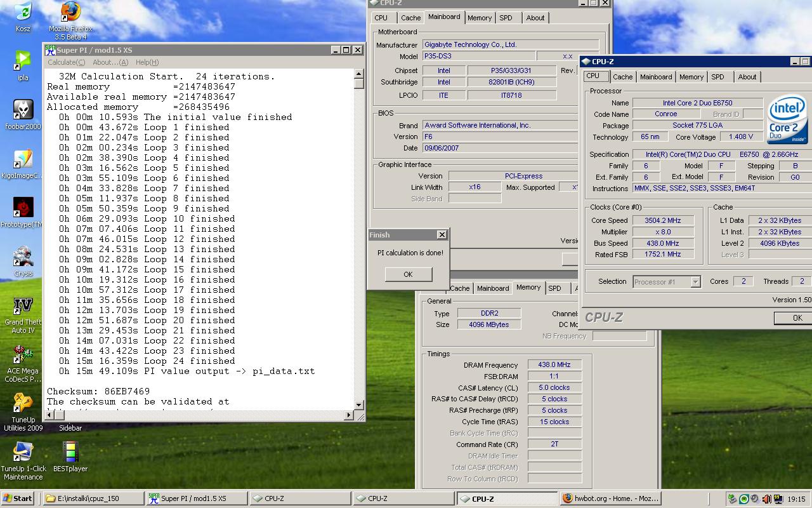Click the Start button
The height and width of the screenshot is (508, 812).
[x=18, y=498]
